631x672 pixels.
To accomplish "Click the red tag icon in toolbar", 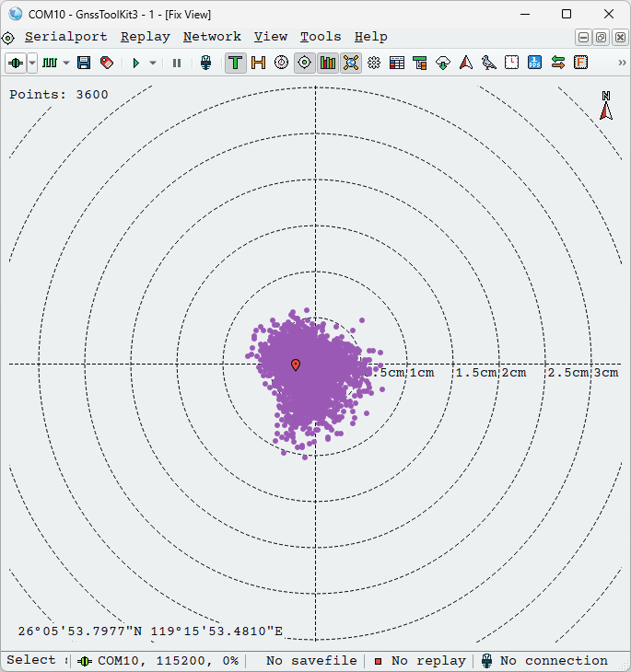I will (x=107, y=63).
